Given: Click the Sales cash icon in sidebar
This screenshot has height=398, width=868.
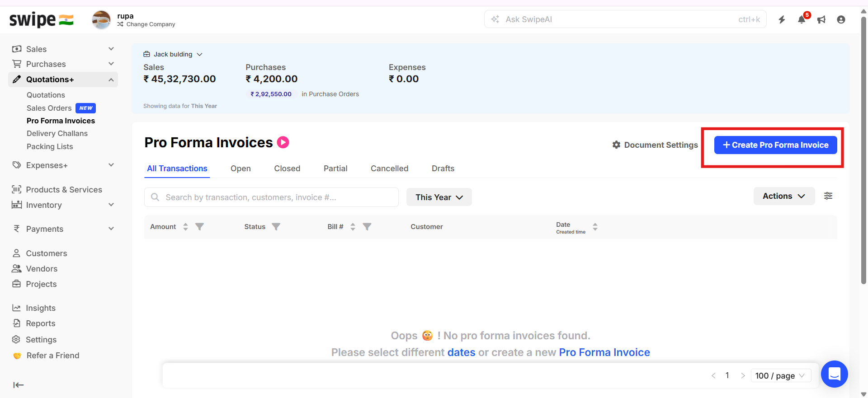Looking at the screenshot, I should point(17,49).
